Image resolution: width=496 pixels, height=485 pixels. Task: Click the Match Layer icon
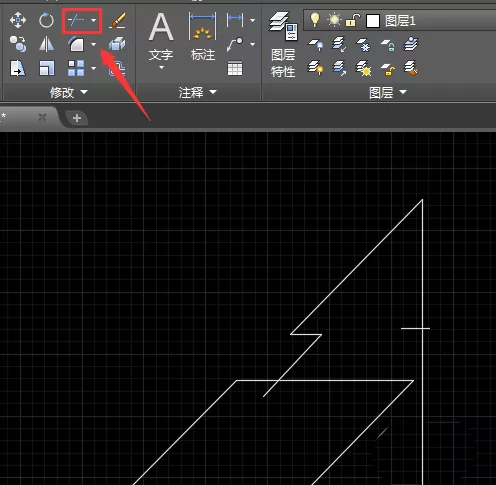411,68
